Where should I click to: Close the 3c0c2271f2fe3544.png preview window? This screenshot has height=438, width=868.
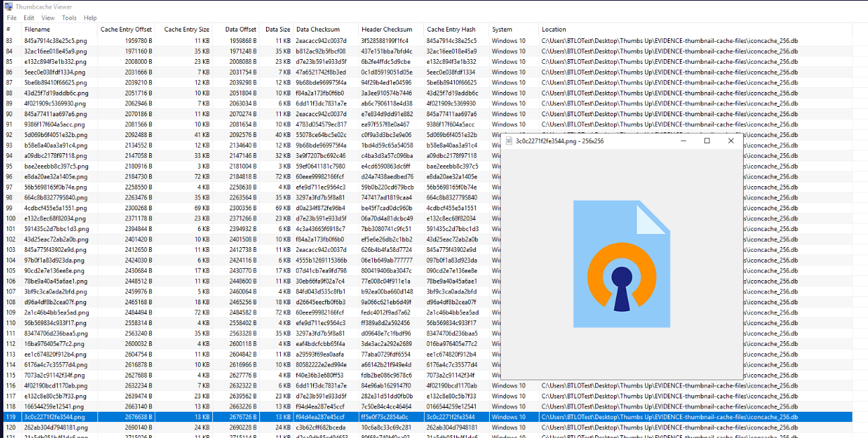coord(731,141)
